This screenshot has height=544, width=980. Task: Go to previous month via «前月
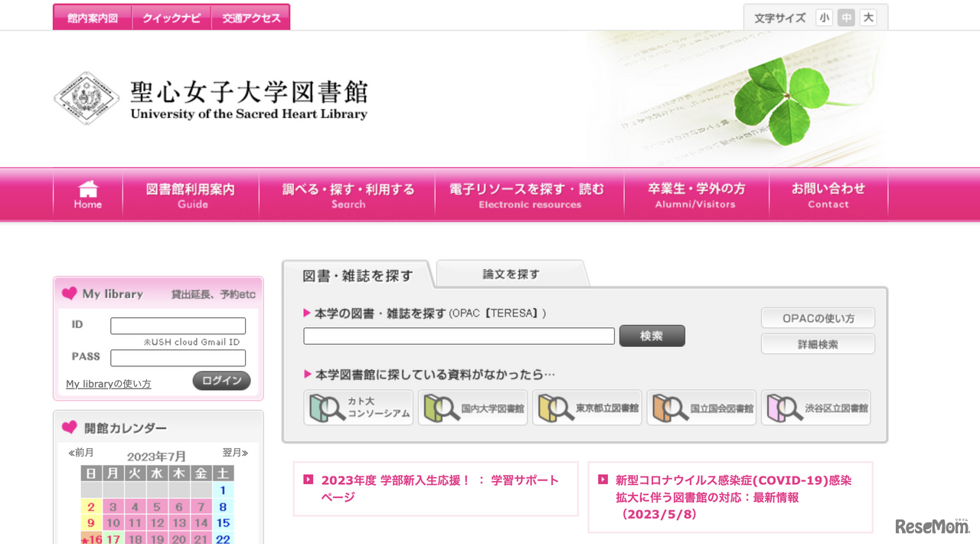click(x=80, y=452)
